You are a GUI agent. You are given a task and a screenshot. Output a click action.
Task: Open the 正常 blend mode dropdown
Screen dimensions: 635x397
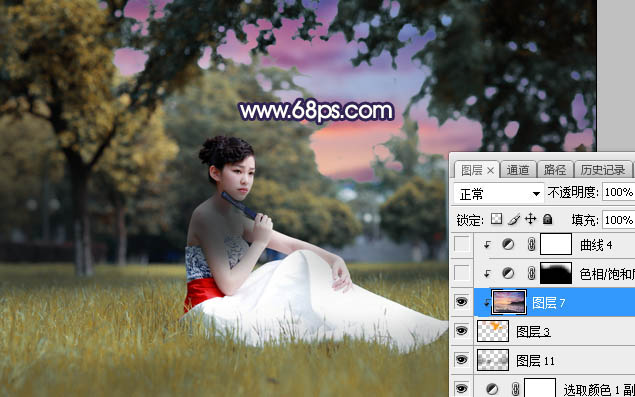pyautogui.click(x=499, y=194)
